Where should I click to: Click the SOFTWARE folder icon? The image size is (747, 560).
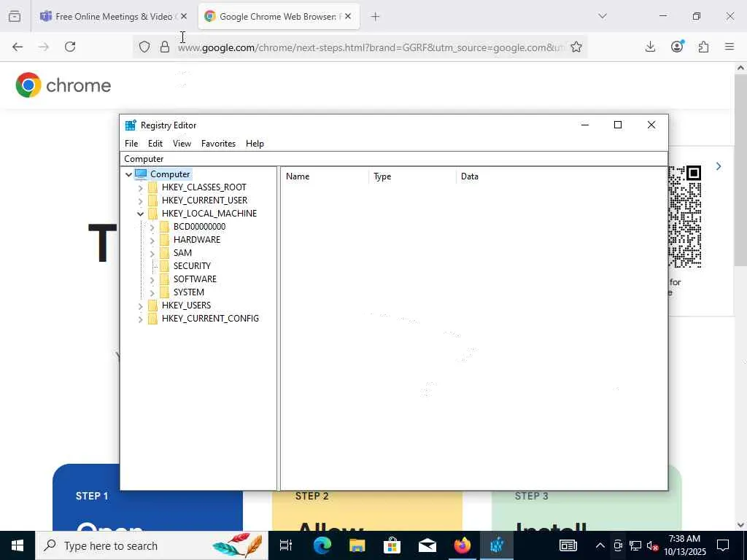point(164,279)
